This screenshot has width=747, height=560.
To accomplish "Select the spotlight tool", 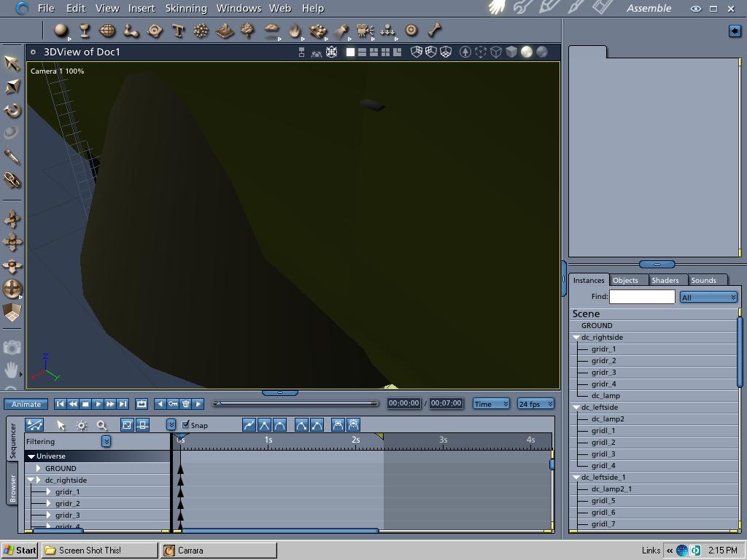I will [341, 31].
